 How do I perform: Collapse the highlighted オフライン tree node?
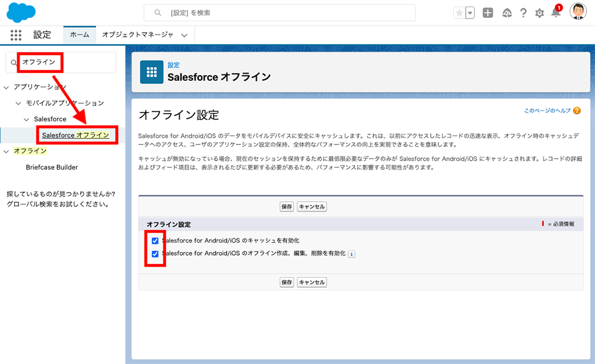(6, 151)
